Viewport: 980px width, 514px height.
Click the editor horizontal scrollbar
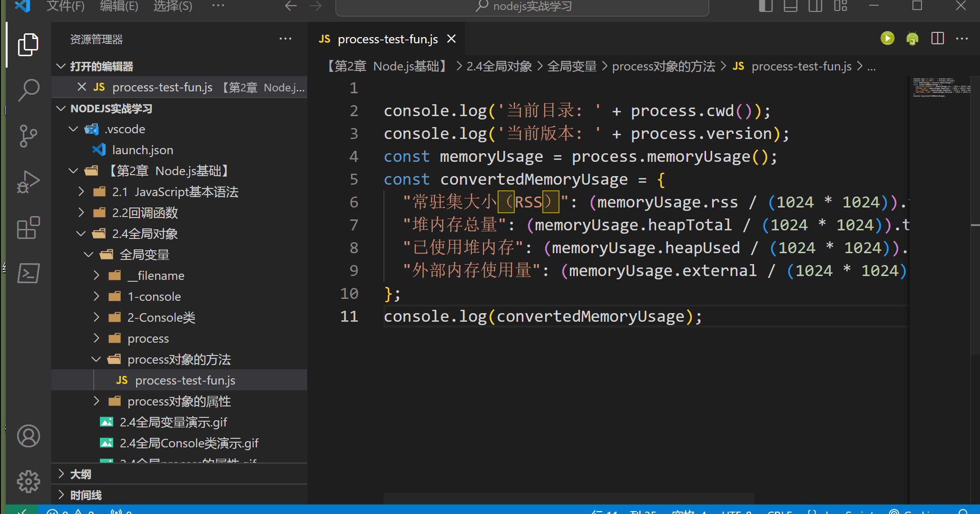[x=568, y=499]
